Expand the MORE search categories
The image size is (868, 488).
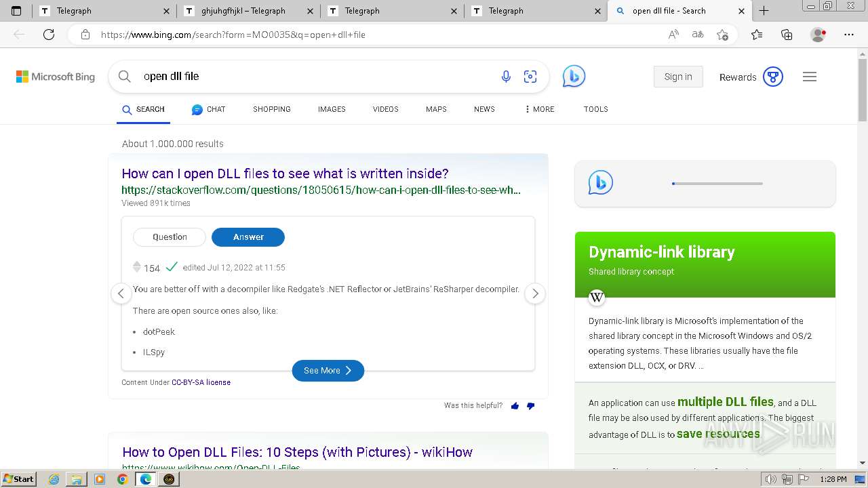539,109
